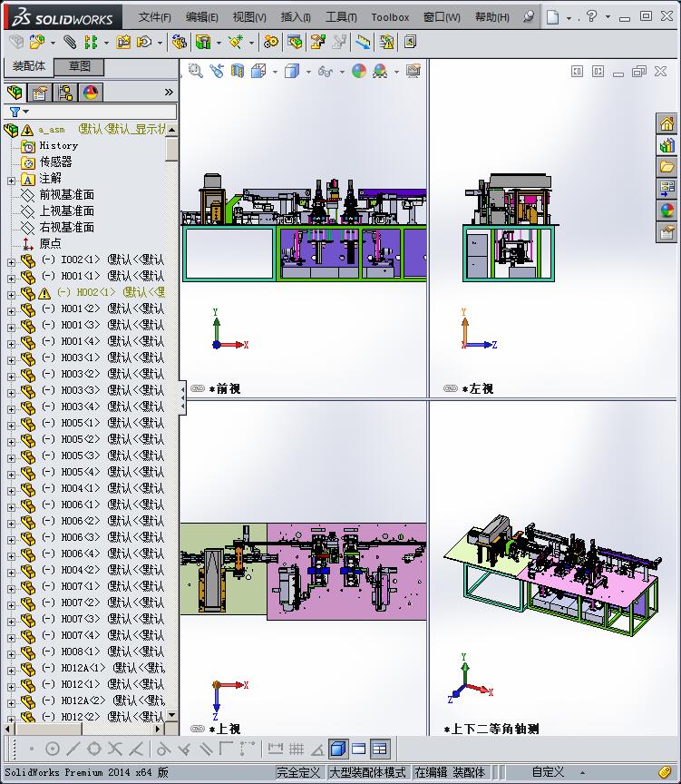Open the 文件(F) menu
The width and height of the screenshot is (681, 784).
point(154,17)
